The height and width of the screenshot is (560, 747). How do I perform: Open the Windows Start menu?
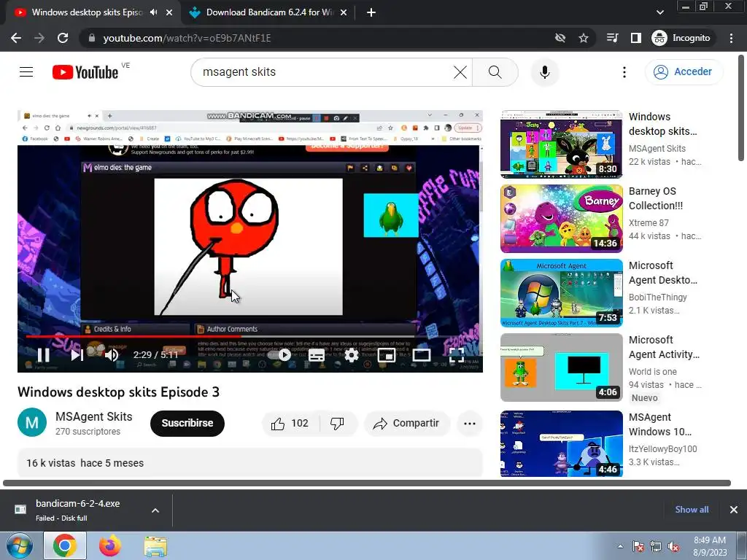(x=19, y=545)
